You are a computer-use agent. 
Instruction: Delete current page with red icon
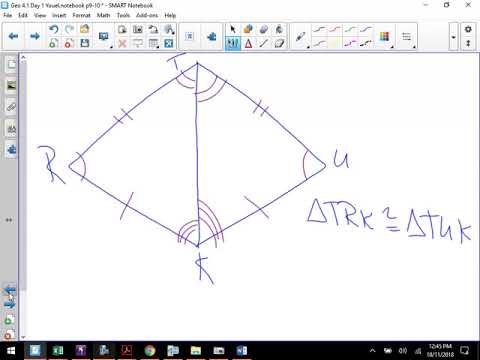pyautogui.click(x=69, y=43)
